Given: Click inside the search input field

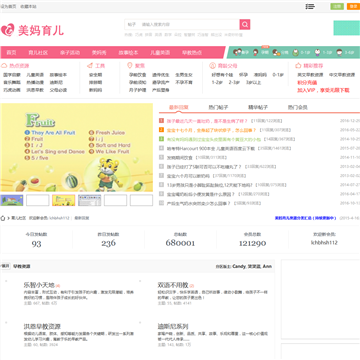Looking at the screenshot, I should tap(188, 24).
